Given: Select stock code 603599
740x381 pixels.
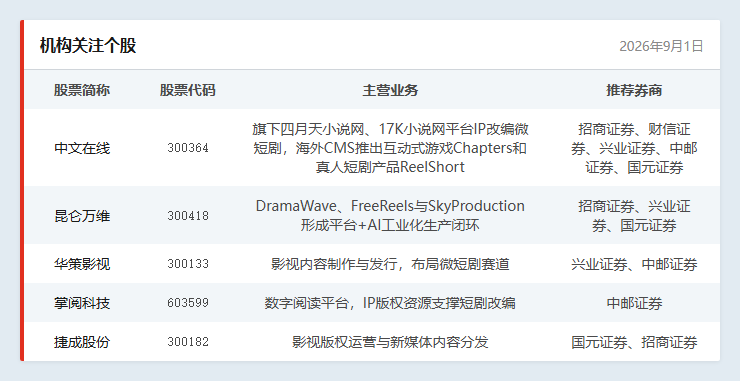Looking at the screenshot, I should click(x=187, y=303).
